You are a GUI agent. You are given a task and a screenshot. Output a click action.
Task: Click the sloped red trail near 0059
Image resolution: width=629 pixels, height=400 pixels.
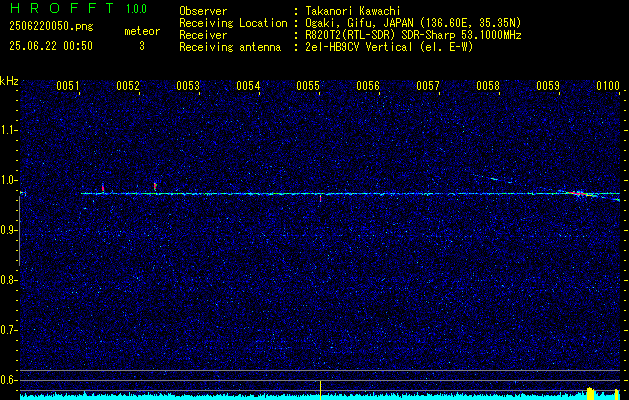pyautogui.click(x=578, y=194)
